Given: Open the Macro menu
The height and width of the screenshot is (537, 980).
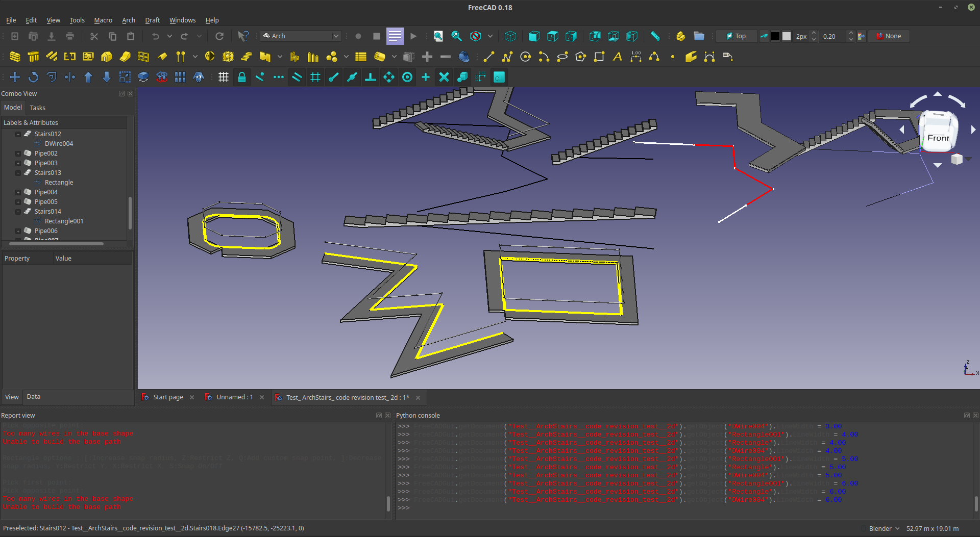Looking at the screenshot, I should [x=103, y=20].
